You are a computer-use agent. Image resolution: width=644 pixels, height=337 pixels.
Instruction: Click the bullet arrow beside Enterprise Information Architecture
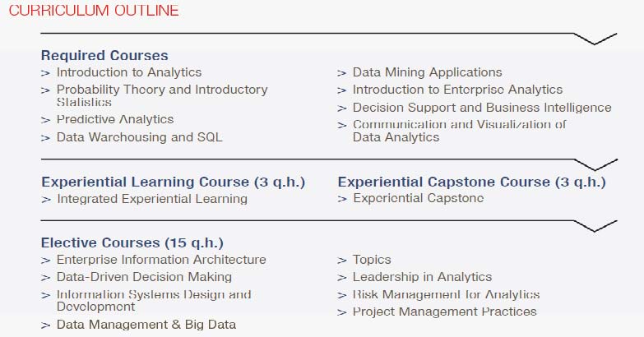point(45,261)
